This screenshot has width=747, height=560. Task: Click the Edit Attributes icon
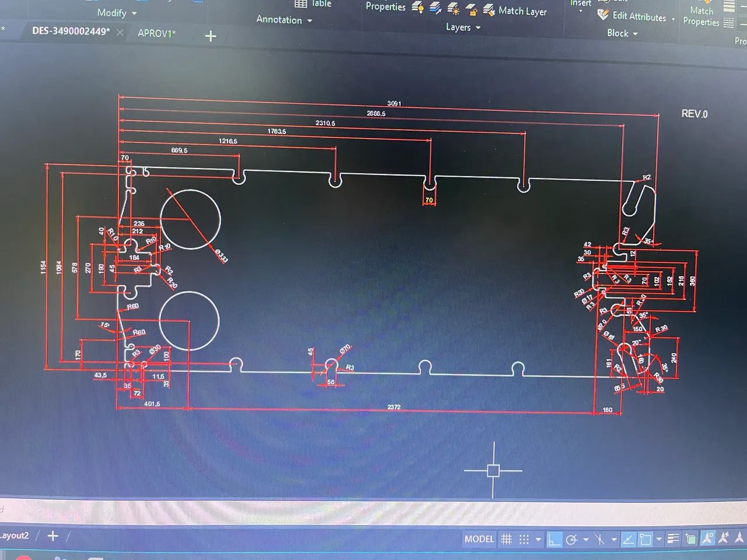pyautogui.click(x=603, y=15)
